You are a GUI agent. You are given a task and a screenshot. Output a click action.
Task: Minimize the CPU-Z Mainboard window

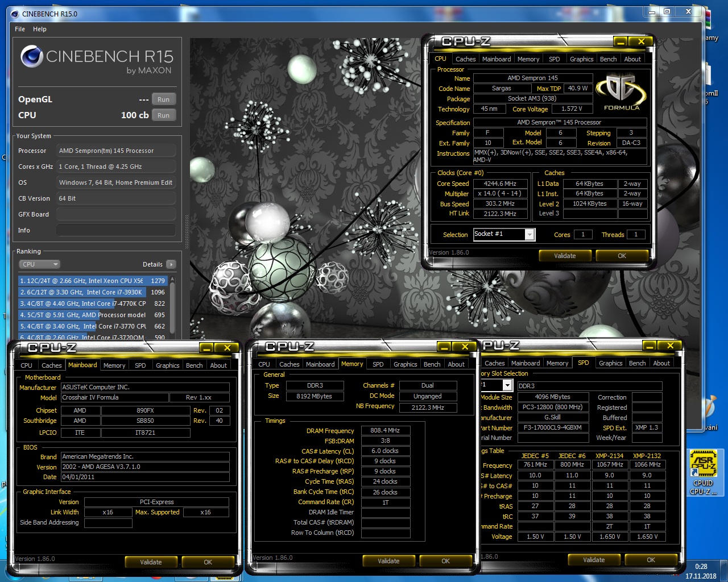(206, 348)
